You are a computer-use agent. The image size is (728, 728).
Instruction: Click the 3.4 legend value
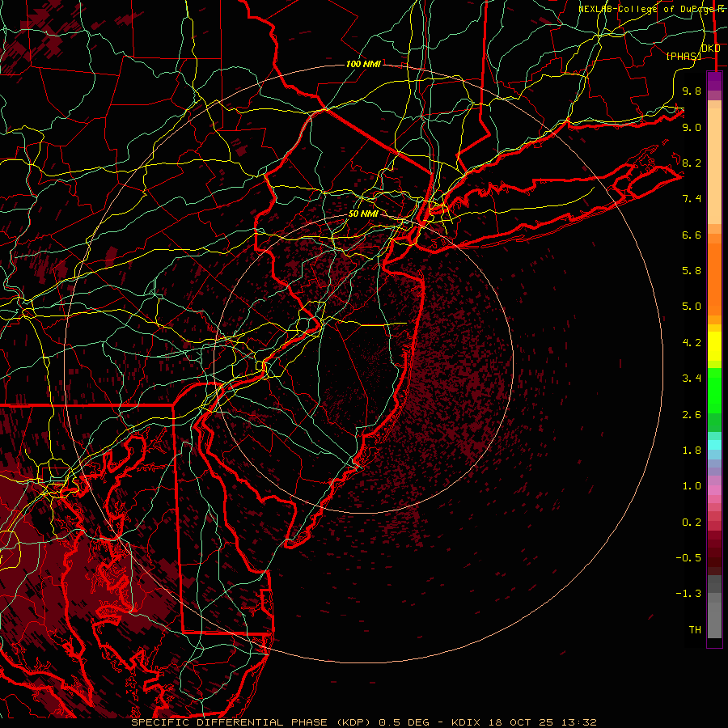point(692,379)
